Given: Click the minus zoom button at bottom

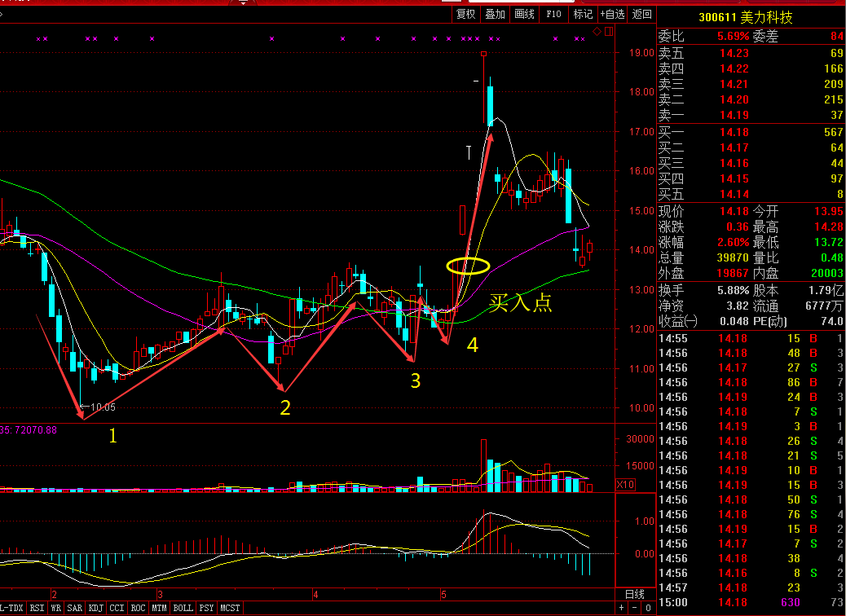Looking at the screenshot, I should point(634,608).
